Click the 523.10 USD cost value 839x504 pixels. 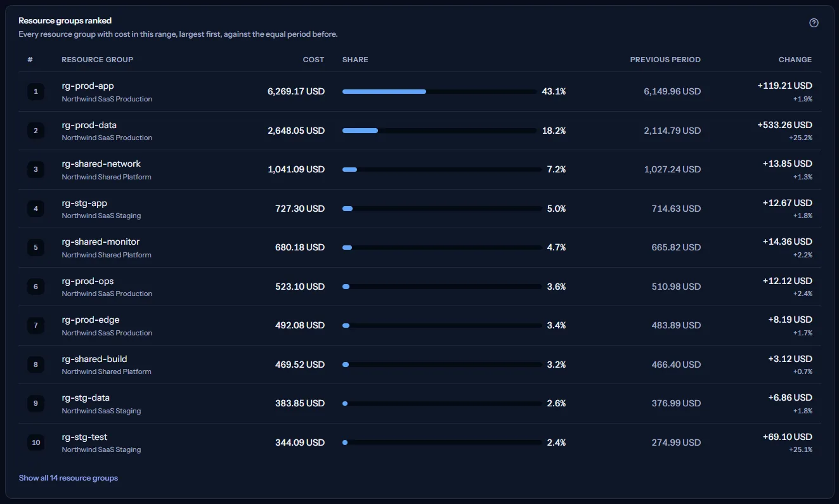coord(301,287)
